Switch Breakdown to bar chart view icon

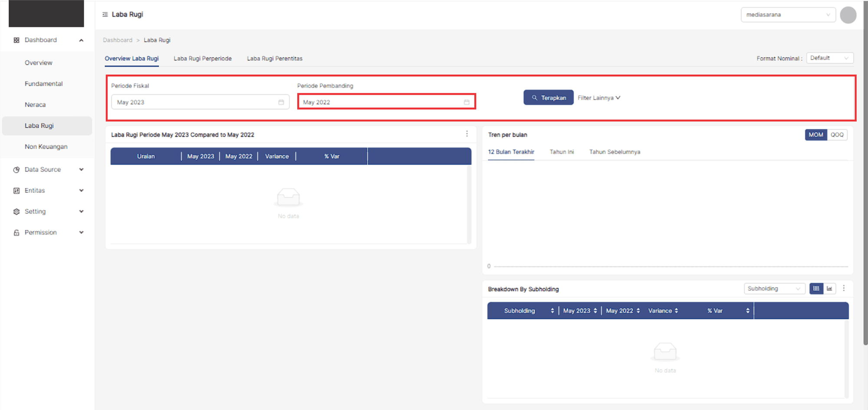click(829, 288)
